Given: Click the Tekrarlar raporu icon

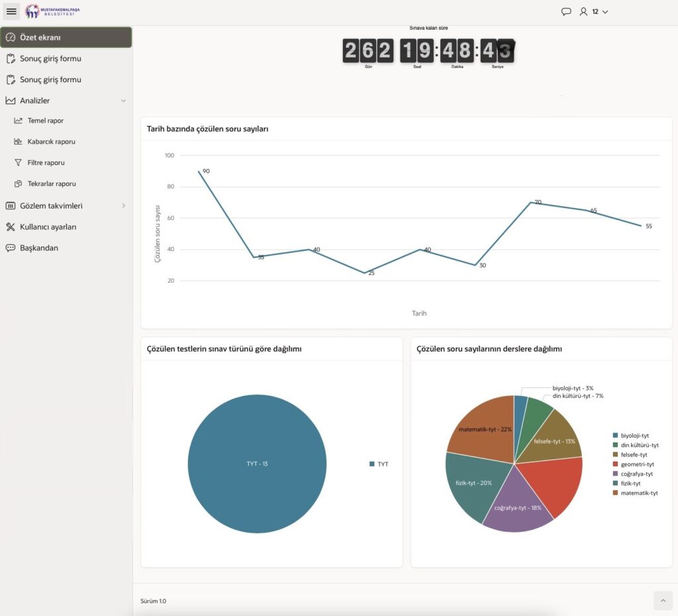Looking at the screenshot, I should [19, 183].
